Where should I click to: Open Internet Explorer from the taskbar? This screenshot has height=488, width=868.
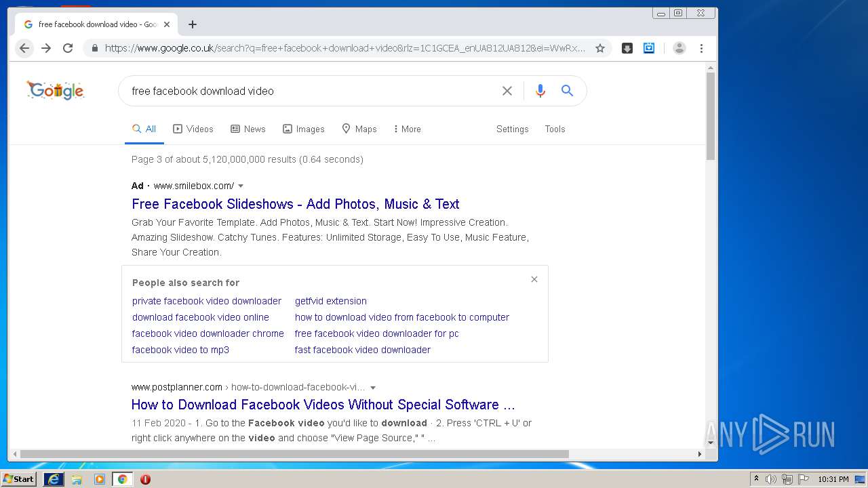54,479
